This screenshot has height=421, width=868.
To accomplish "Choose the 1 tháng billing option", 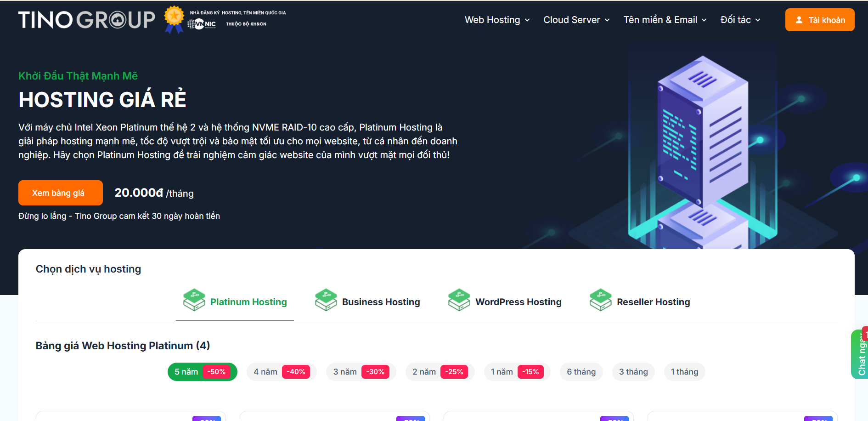I will click(684, 371).
